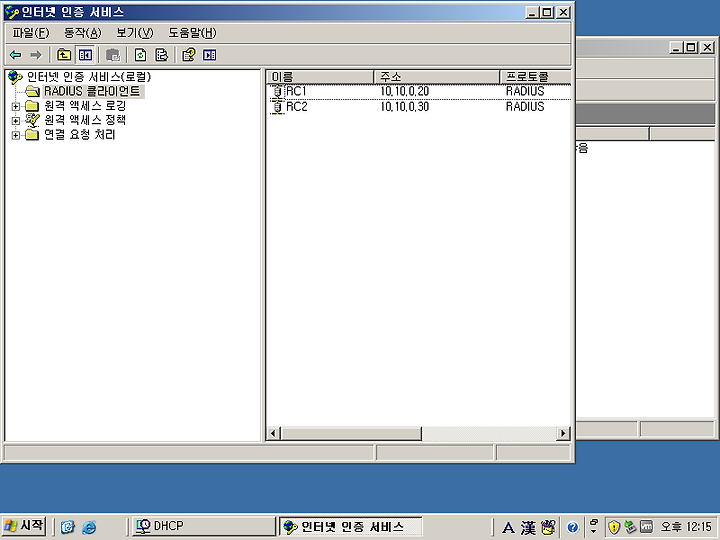Click the 원격 액세스 정책 policy icon

coord(32,120)
